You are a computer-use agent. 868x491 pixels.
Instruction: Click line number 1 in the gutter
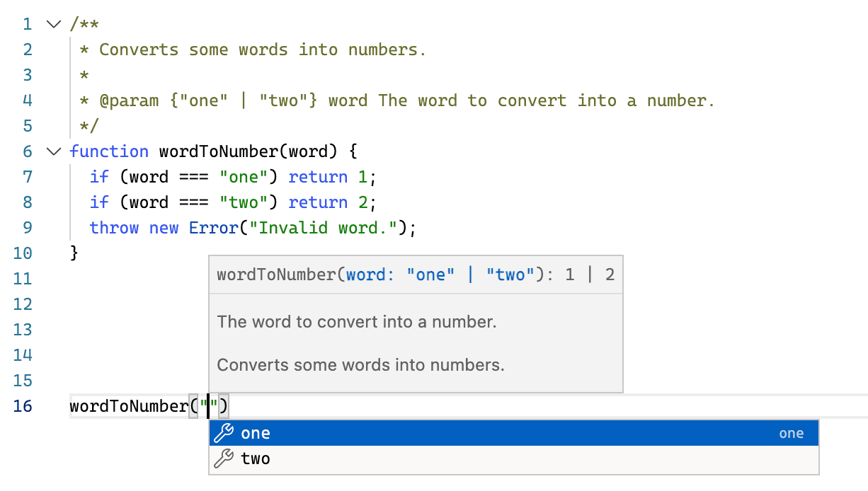coord(27,23)
